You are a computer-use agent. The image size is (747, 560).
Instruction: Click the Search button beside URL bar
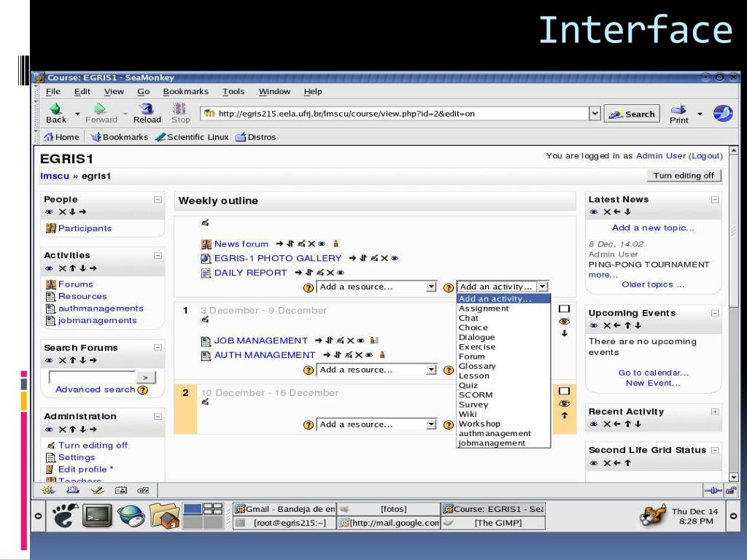tap(632, 114)
